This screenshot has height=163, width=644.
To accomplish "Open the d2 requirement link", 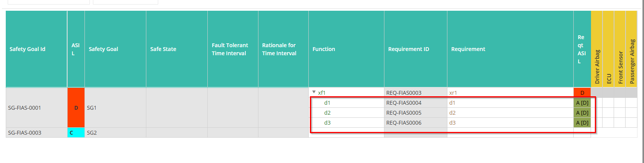I will click(452, 113).
